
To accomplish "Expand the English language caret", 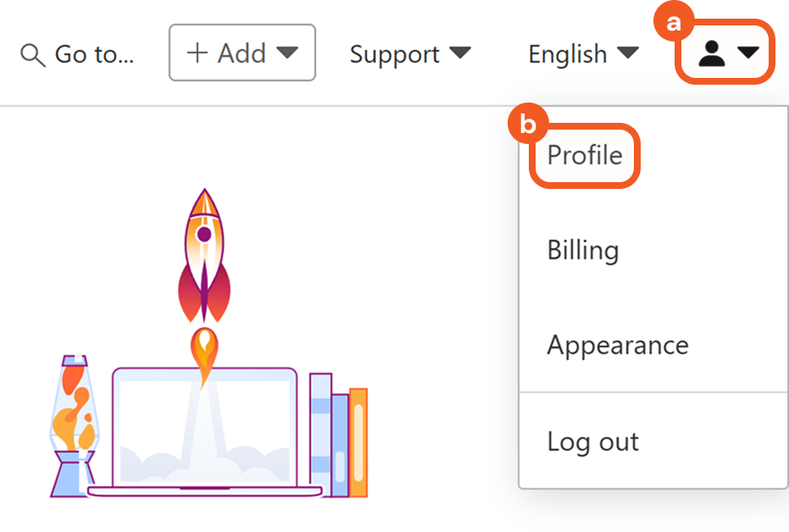I will [628, 53].
